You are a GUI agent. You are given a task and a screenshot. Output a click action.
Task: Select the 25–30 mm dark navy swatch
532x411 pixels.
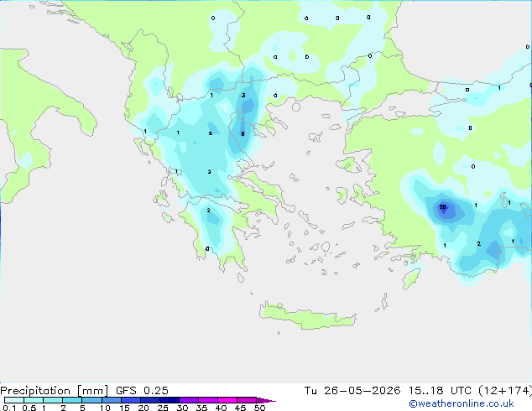pyautogui.click(x=169, y=400)
